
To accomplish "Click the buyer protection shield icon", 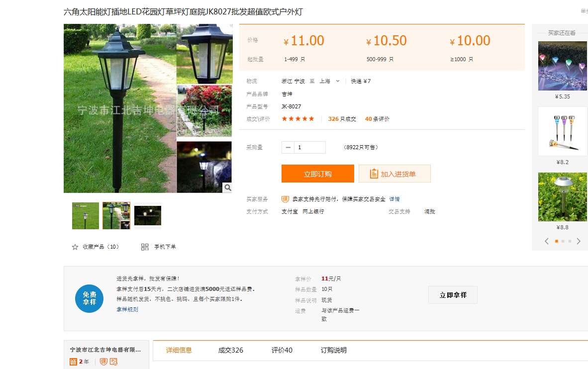I will [x=286, y=199].
